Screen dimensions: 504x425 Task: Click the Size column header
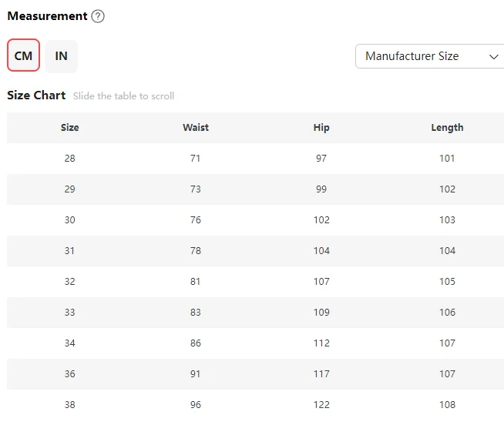click(x=70, y=128)
